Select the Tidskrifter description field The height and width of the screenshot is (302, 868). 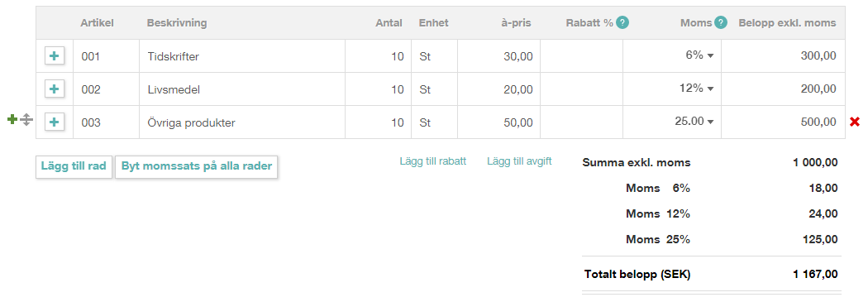click(242, 56)
